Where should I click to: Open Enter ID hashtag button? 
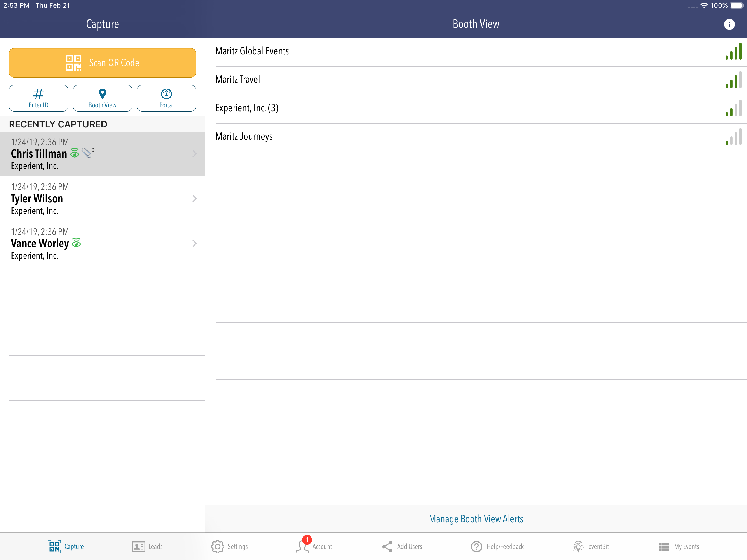click(x=39, y=98)
